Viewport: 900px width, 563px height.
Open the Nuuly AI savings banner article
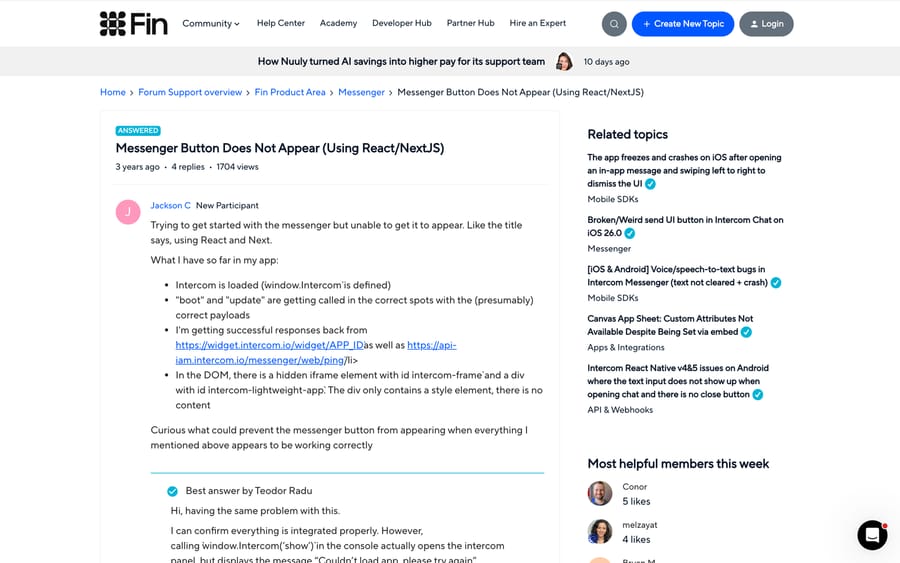401,61
